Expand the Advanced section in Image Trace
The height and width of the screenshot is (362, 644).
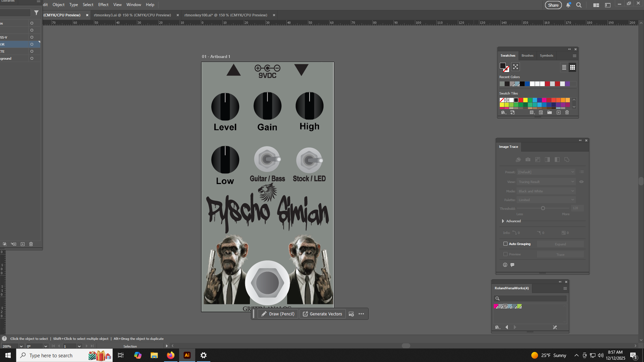click(503, 221)
